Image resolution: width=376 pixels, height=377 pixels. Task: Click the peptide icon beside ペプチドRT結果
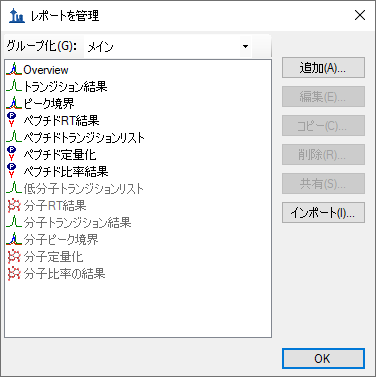pyautogui.click(x=12, y=120)
